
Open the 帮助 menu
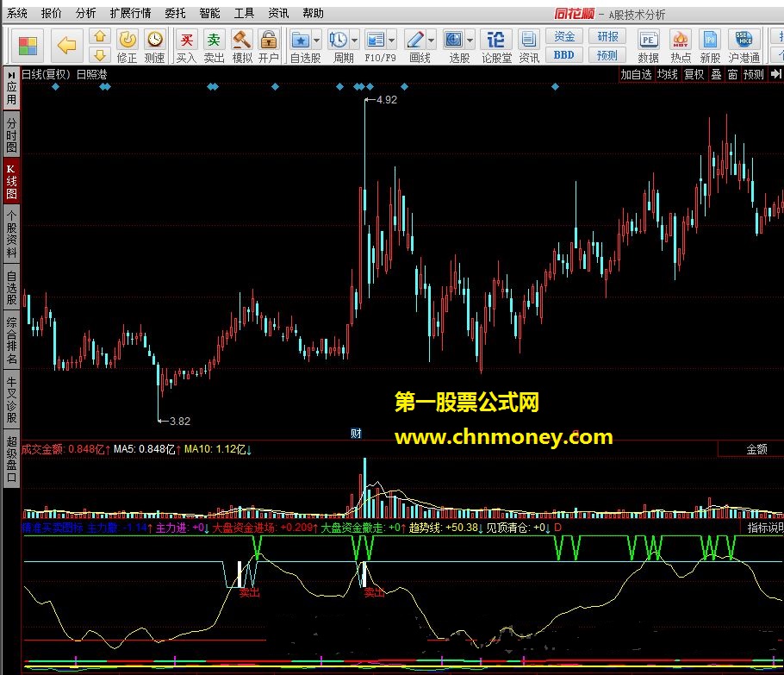tap(314, 13)
